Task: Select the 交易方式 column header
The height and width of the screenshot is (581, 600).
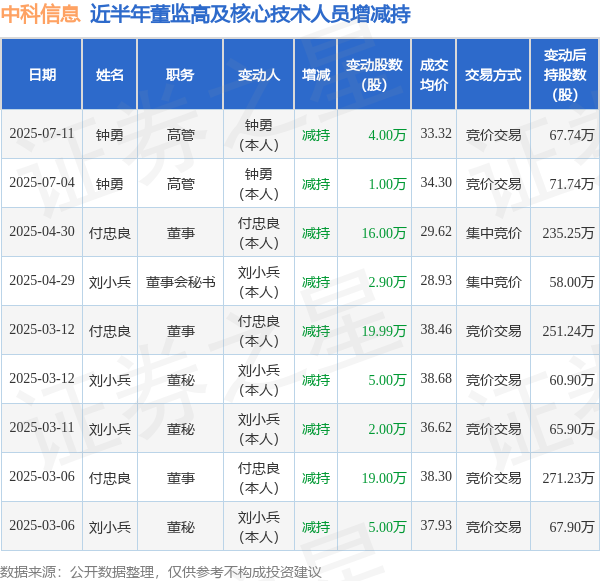Action: pos(493,75)
